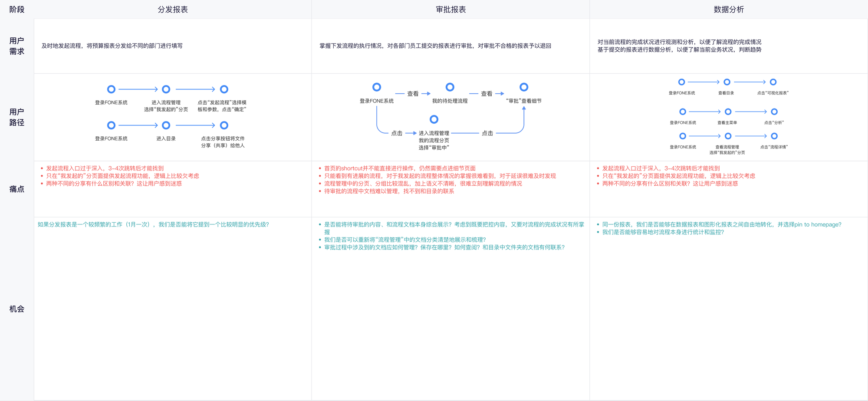Select the "痛点" row label
The image size is (868, 401).
tap(17, 189)
